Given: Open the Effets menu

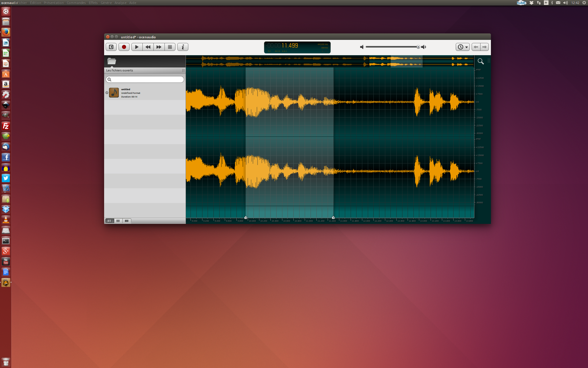Looking at the screenshot, I should coord(93,3).
